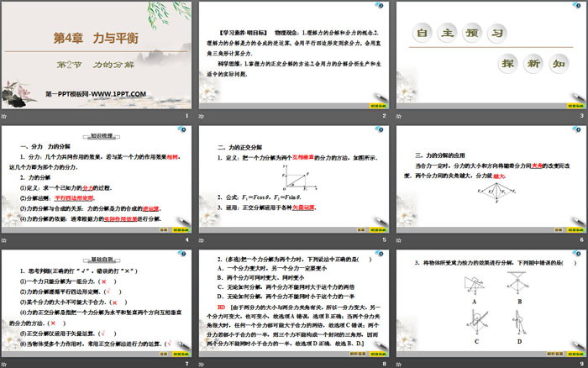Click the pen icon on slide 4
Image resolution: width=588 pixels, height=368 pixels.
183,221
